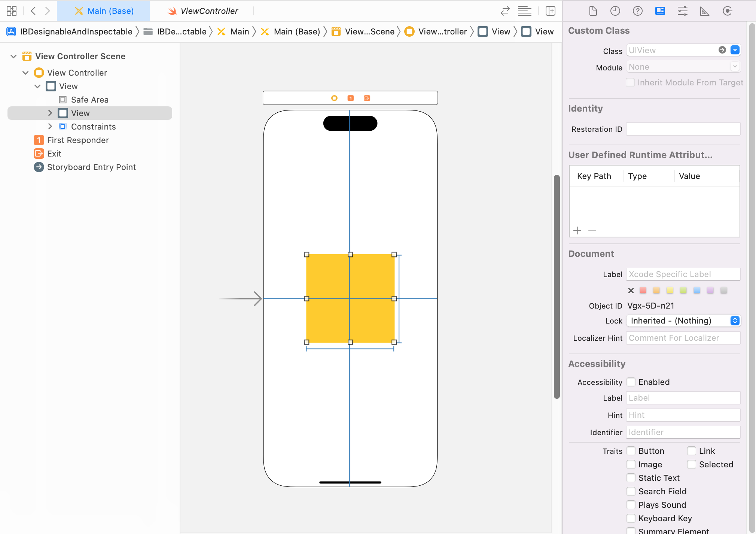Image resolution: width=756 pixels, height=534 pixels.
Task: Pick the blue document label color
Action: (x=696, y=290)
